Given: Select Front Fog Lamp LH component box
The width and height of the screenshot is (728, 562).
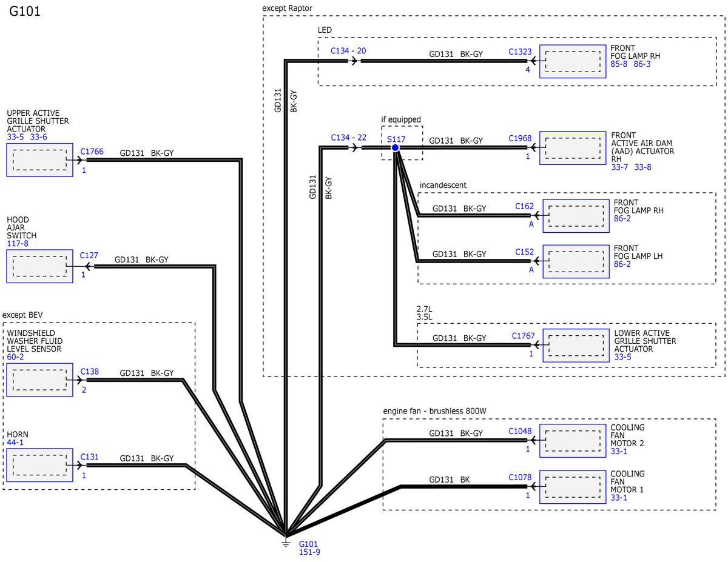Looking at the screenshot, I should (576, 261).
